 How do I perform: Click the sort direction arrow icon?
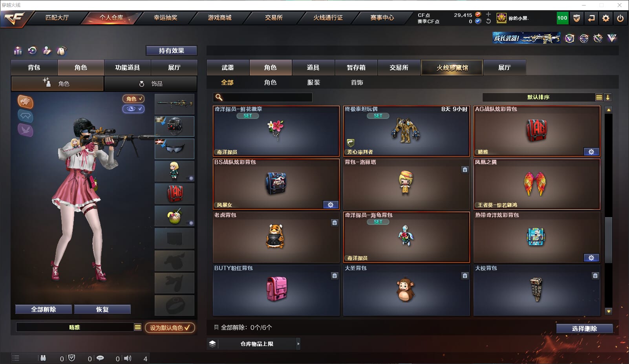tap(607, 97)
